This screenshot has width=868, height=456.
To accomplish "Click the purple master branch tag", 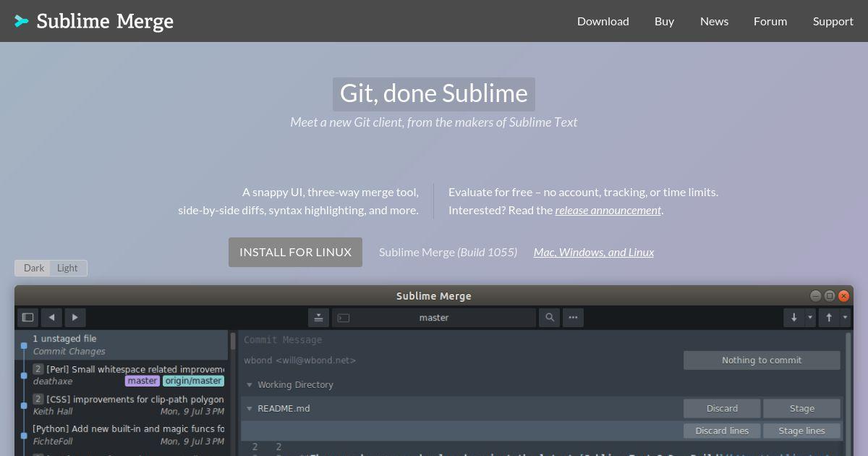I will [x=142, y=381].
